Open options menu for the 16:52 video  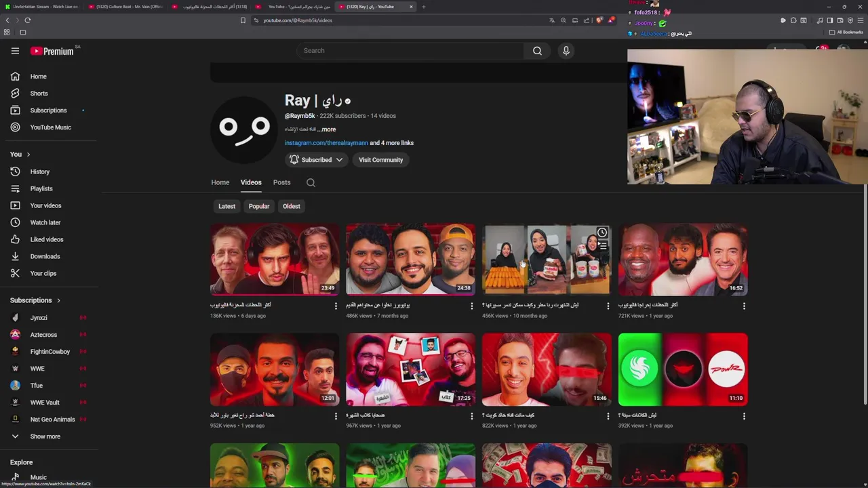pos(744,306)
